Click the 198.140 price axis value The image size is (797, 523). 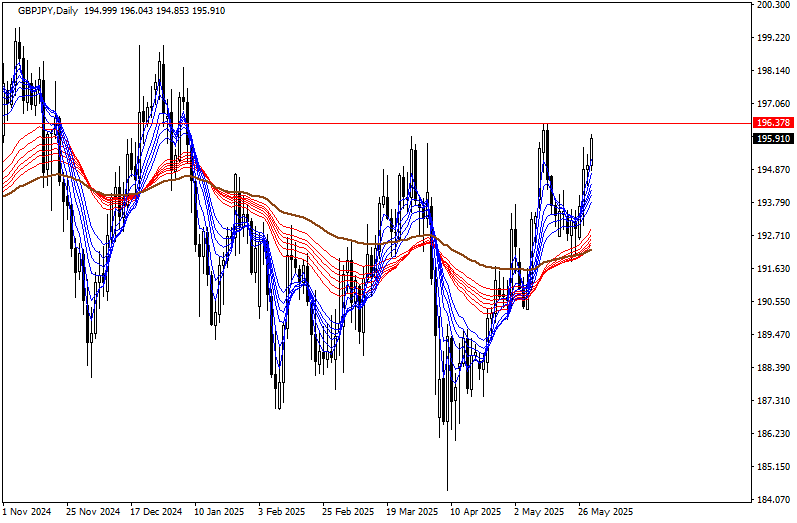point(774,71)
